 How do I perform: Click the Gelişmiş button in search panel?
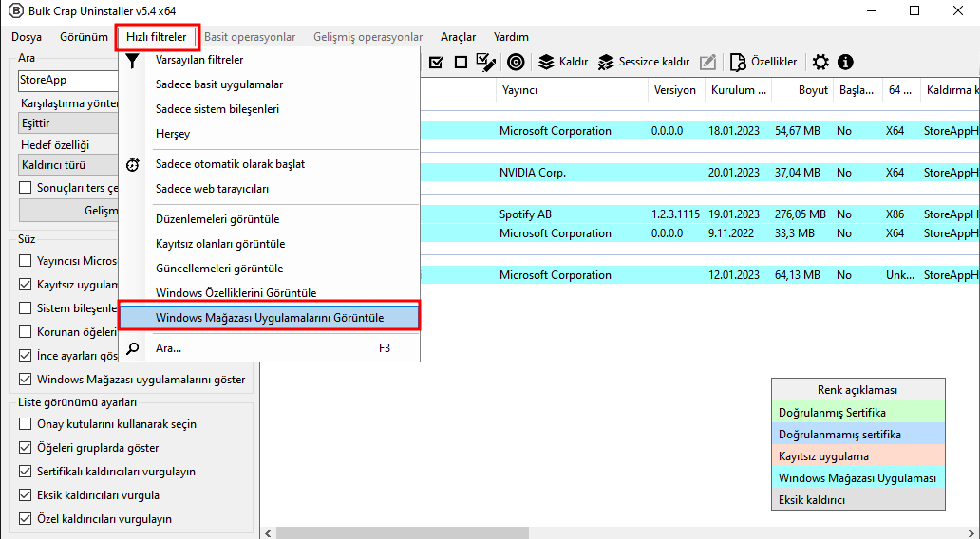click(68, 211)
